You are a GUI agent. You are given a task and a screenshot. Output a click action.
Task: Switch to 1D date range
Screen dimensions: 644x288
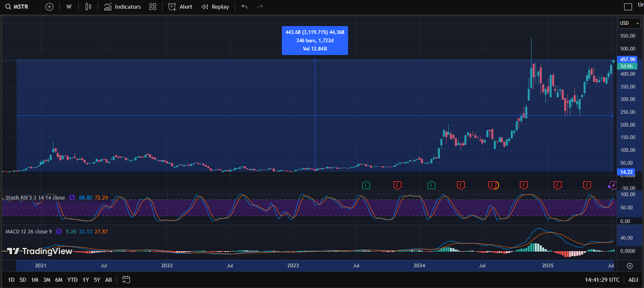pos(11,280)
